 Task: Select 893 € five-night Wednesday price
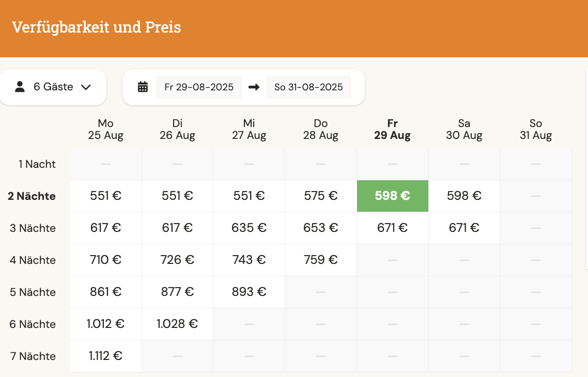249,292
